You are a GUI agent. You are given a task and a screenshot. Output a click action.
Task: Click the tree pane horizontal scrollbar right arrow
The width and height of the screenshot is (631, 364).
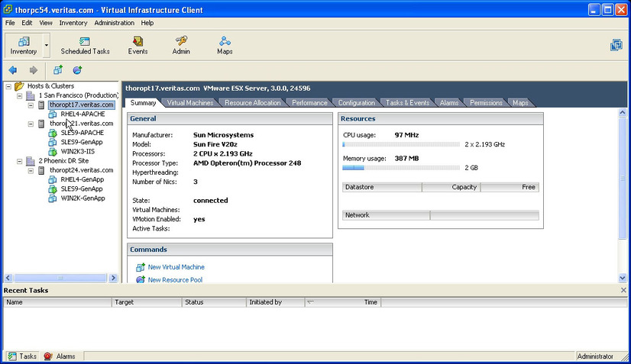coord(113,278)
